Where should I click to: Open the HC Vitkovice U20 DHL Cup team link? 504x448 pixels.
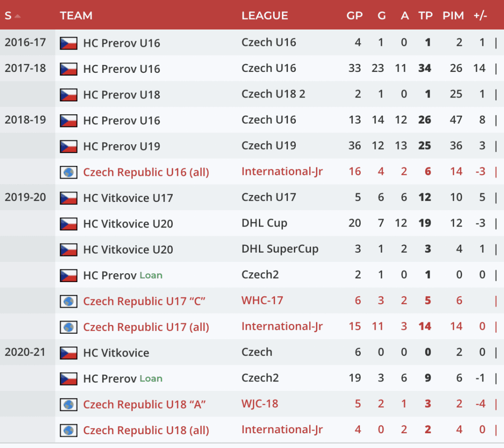pos(128,224)
